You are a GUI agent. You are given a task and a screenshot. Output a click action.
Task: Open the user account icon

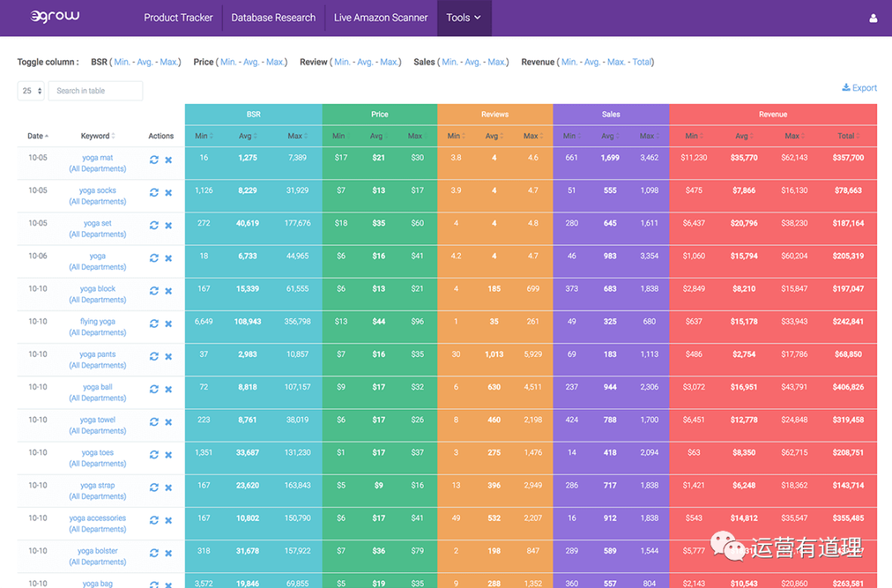873,18
